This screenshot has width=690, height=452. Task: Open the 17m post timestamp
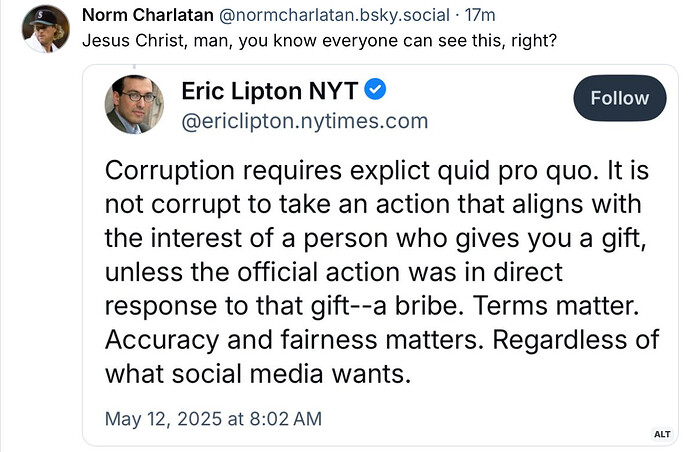(480, 15)
